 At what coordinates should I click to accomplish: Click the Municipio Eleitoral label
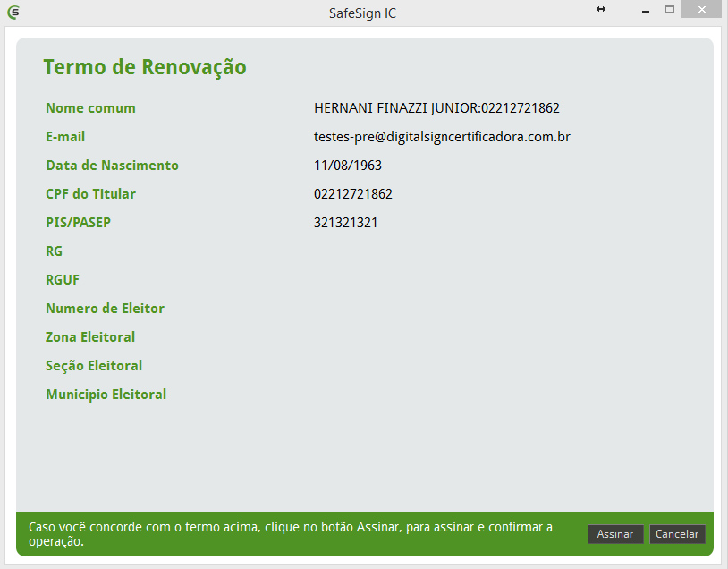106,395
